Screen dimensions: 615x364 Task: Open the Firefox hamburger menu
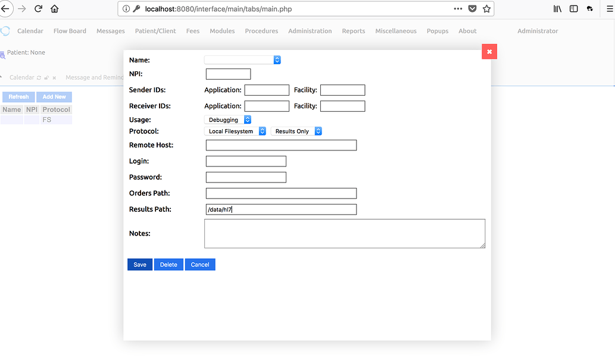pyautogui.click(x=609, y=8)
